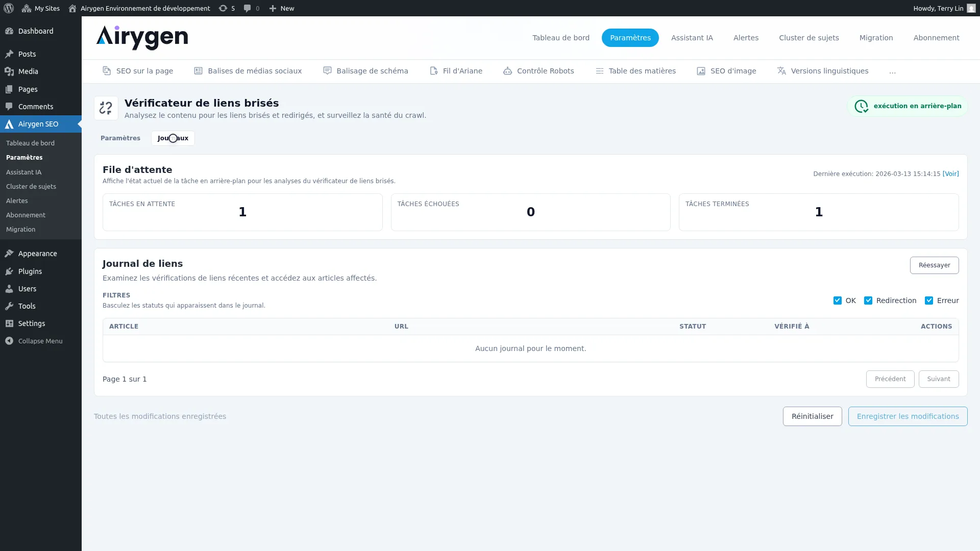This screenshot has height=551, width=980.
Task: Click the Plugins plug icon
Action: point(9,271)
